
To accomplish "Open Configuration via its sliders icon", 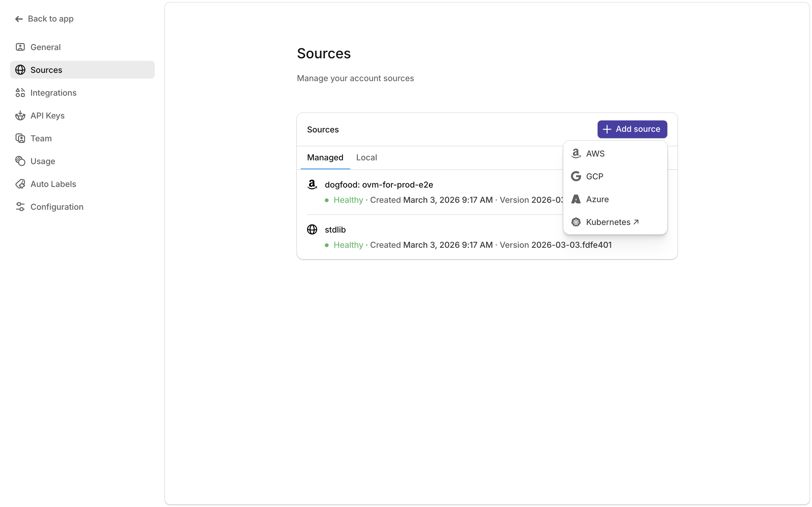I will click(20, 207).
